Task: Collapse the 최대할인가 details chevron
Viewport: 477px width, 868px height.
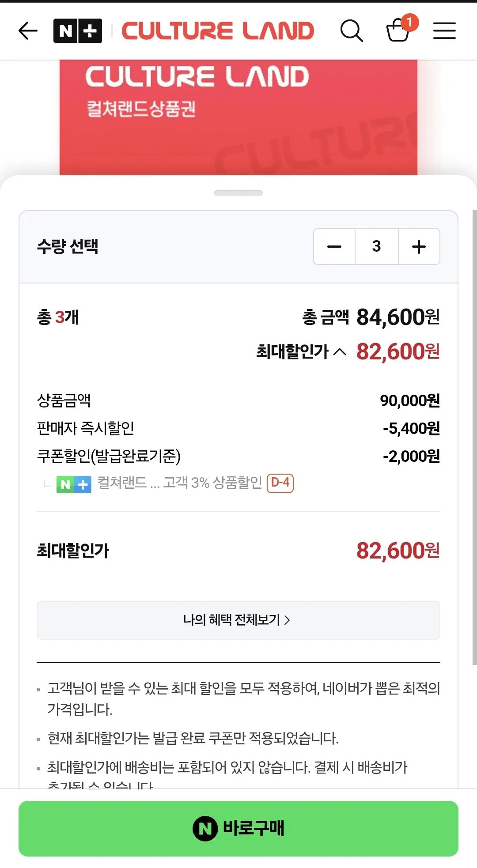Action: coord(340,352)
